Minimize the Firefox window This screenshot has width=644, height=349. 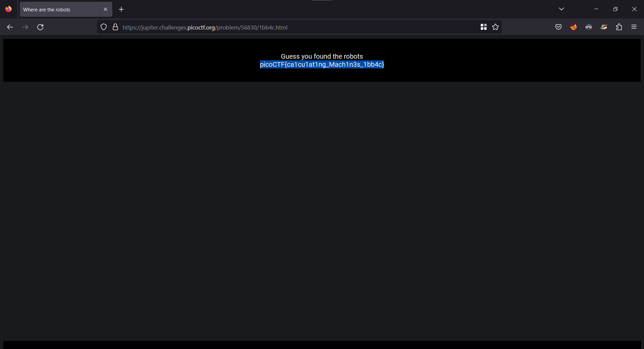tap(596, 9)
